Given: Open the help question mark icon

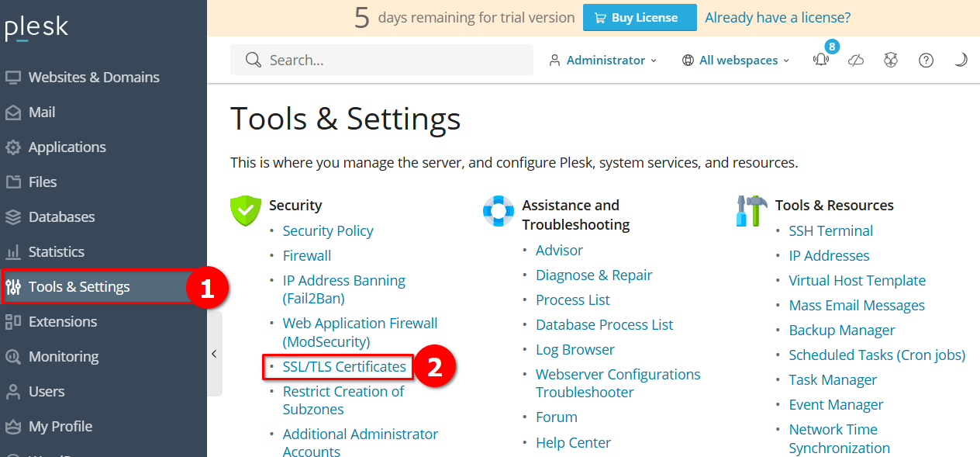Looking at the screenshot, I should tap(926, 61).
